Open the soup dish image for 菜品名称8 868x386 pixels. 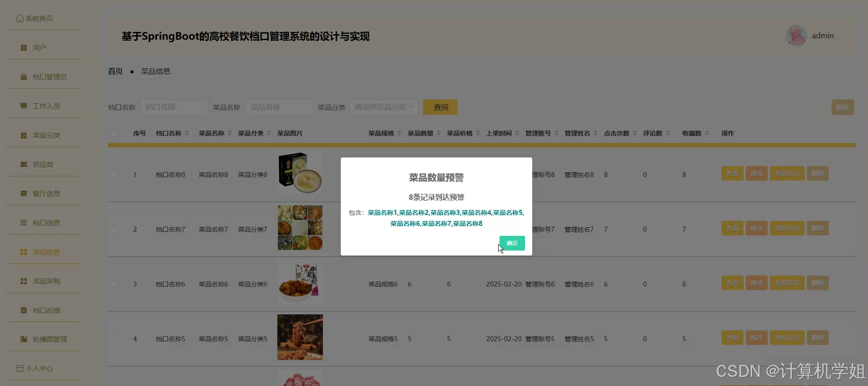(300, 173)
